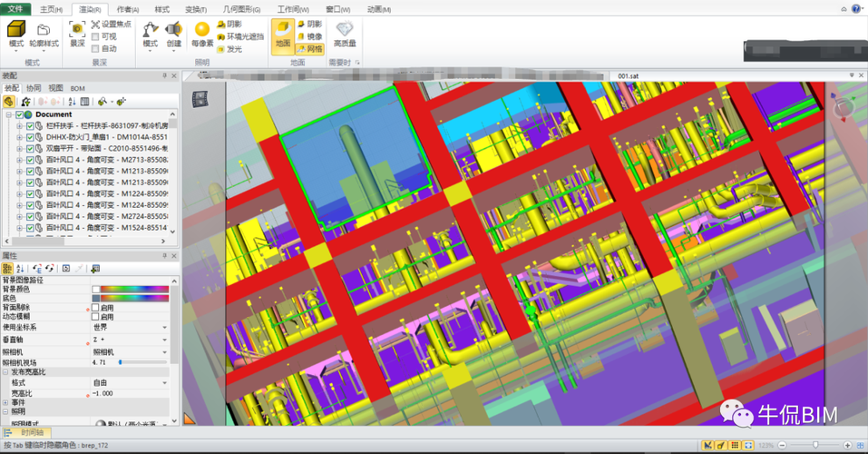Viewport: 868px width, 454px height.
Task: Uncheck the M2713 百叶风口 item checkbox
Action: pyautogui.click(x=30, y=160)
